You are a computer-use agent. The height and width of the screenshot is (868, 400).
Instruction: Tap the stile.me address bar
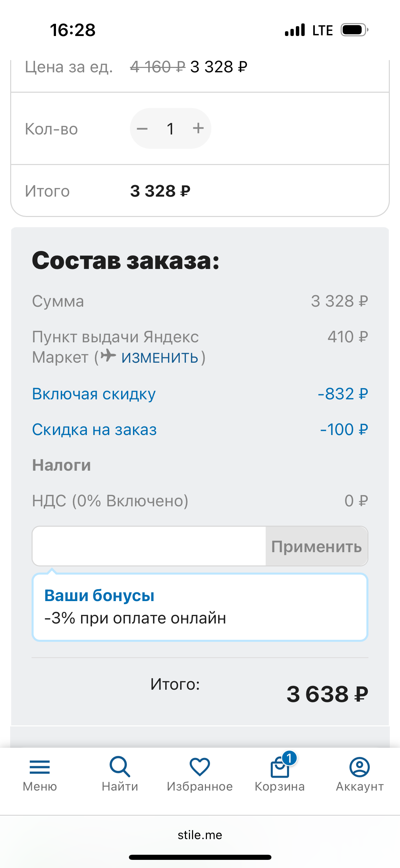(200, 835)
